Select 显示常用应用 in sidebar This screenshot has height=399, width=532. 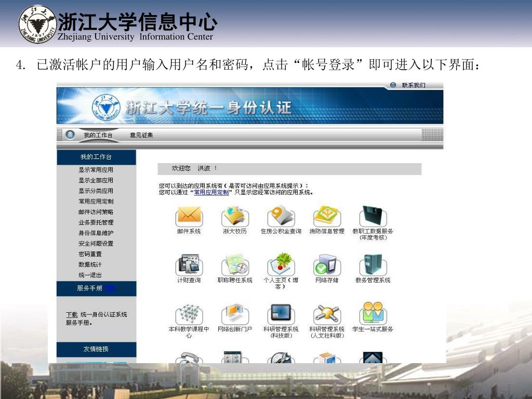click(x=96, y=170)
